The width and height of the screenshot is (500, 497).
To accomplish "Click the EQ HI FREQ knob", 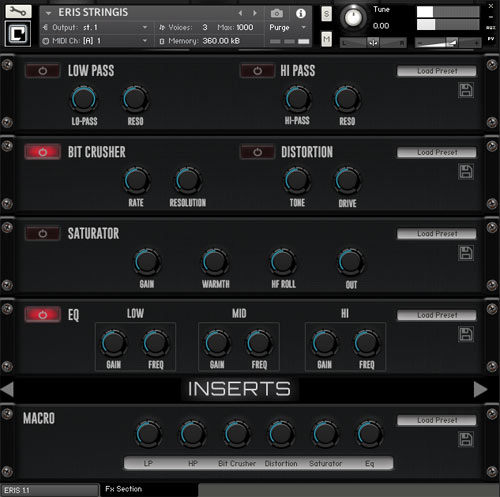I will point(366,343).
